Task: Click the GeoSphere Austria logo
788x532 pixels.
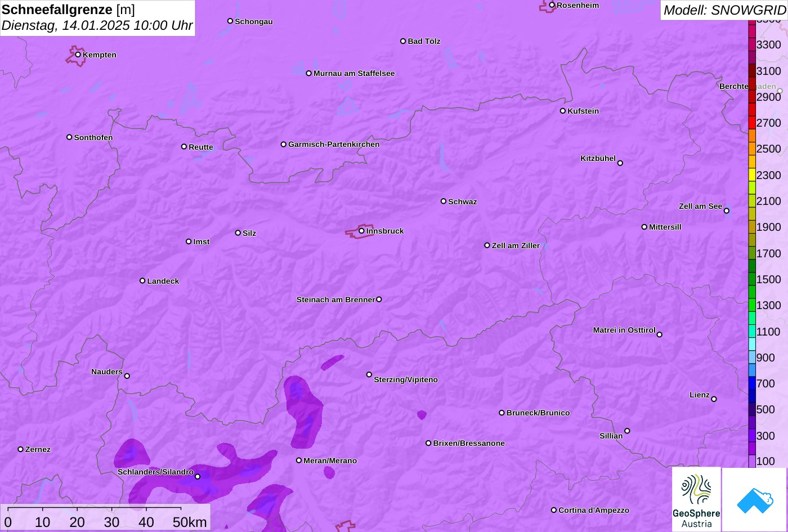Action: coord(696,499)
